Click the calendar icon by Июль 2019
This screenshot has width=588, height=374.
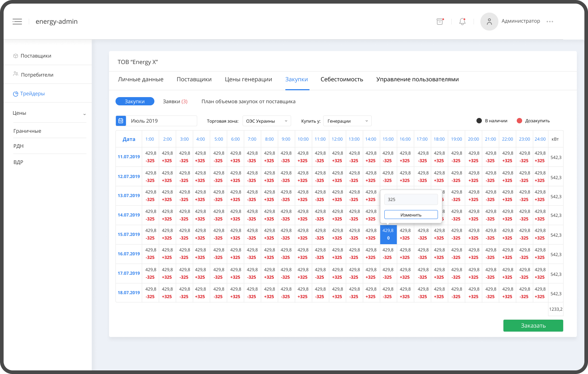(x=121, y=121)
